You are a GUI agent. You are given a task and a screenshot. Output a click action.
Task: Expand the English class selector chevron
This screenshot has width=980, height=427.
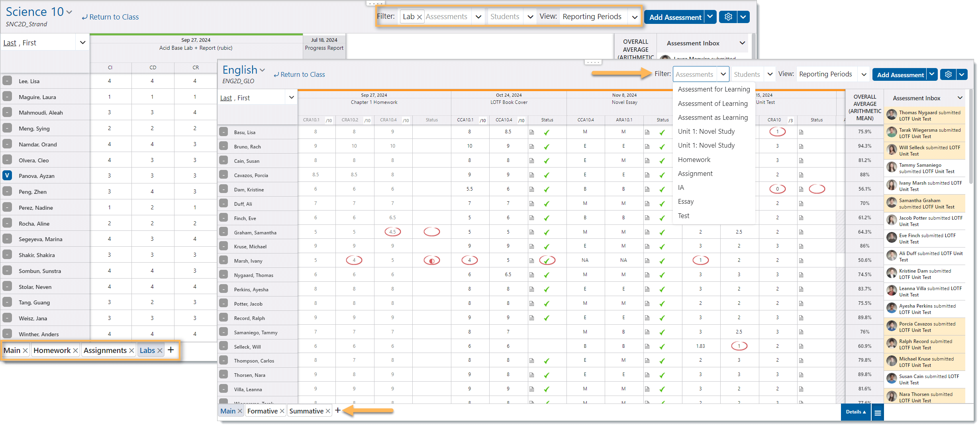(x=263, y=70)
